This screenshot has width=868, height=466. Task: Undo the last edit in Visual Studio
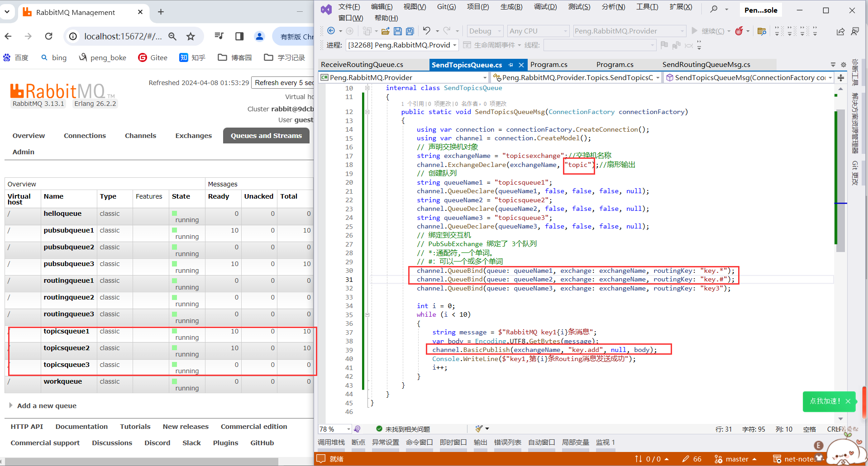point(426,31)
